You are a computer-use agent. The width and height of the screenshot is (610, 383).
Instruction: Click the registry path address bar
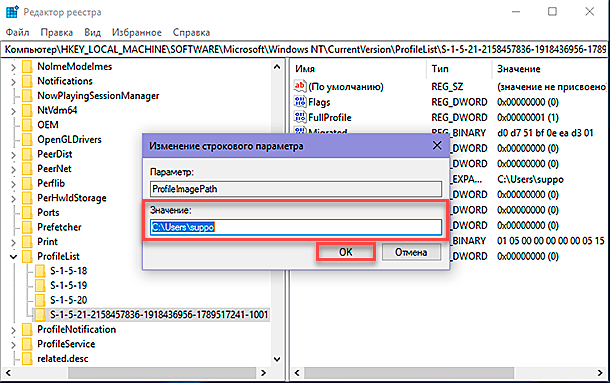pos(305,49)
